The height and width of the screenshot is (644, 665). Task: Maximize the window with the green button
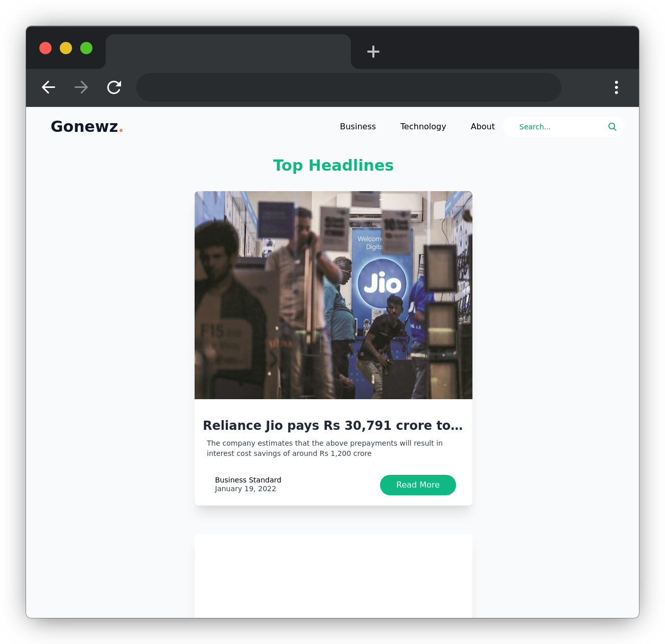pyautogui.click(x=86, y=48)
